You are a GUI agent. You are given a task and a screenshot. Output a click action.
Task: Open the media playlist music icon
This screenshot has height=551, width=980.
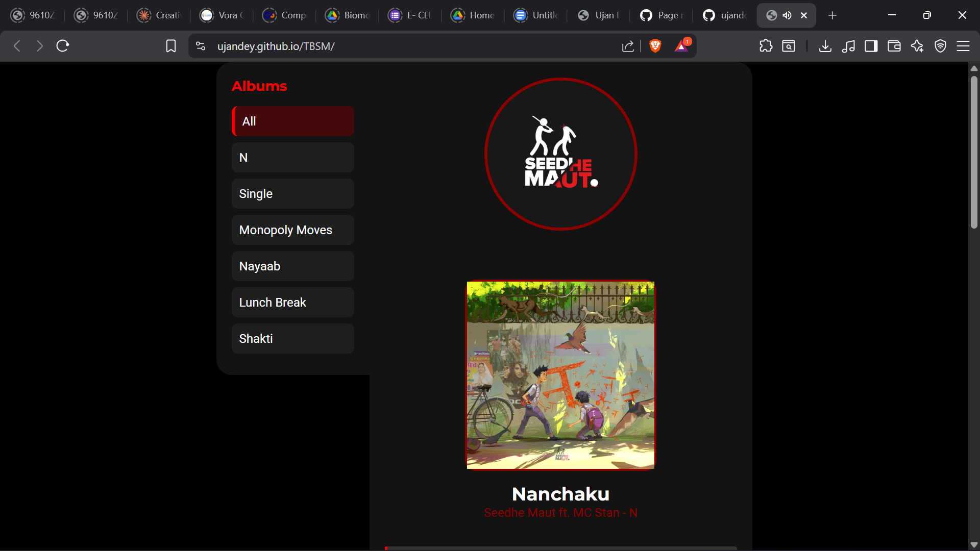point(848,46)
